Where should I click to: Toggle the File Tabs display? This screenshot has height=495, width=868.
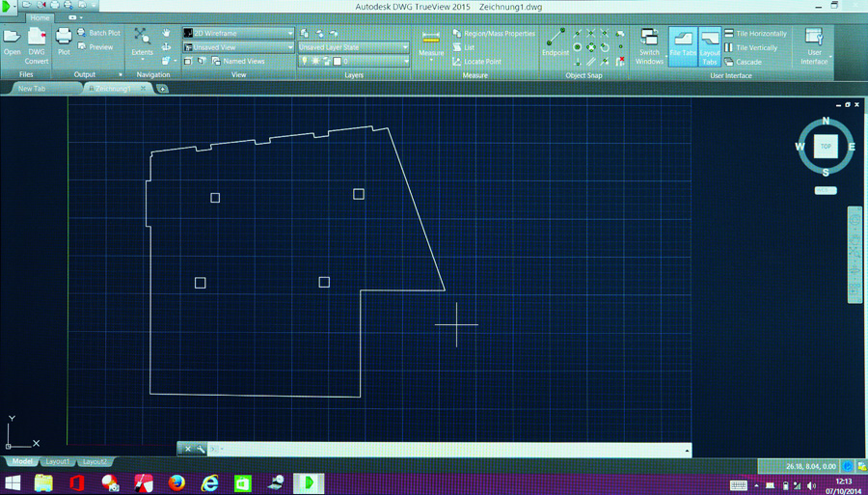(x=682, y=45)
